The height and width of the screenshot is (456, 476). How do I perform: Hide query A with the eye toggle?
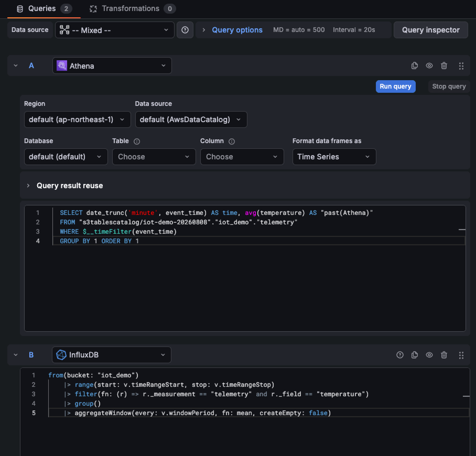click(429, 66)
